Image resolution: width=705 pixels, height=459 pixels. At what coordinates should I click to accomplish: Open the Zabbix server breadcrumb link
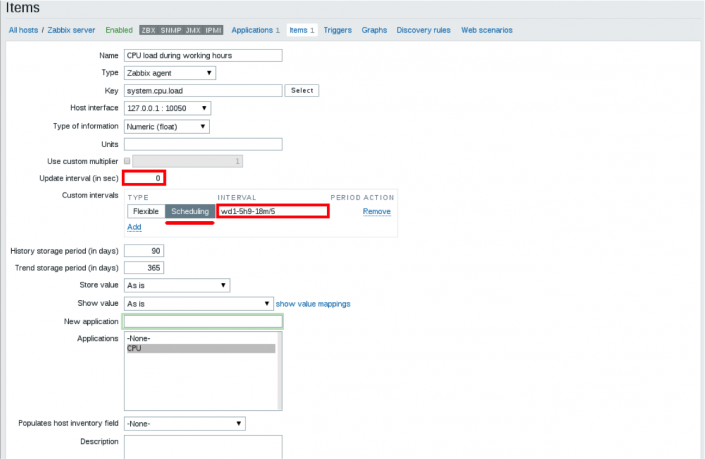71,30
